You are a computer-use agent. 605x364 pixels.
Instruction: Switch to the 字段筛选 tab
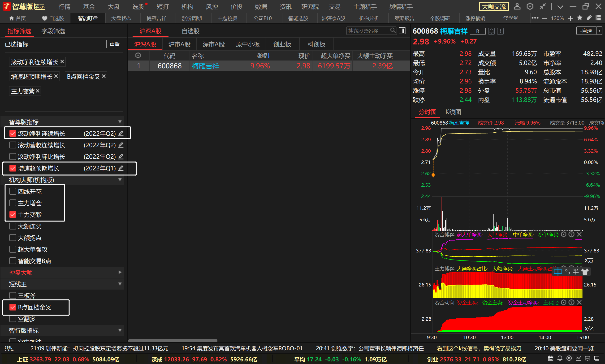coord(53,31)
